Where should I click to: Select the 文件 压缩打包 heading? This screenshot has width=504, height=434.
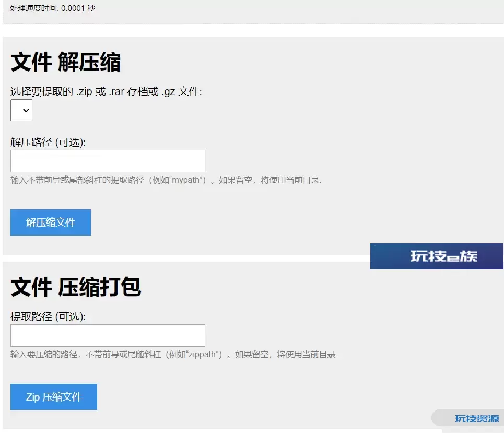point(76,287)
